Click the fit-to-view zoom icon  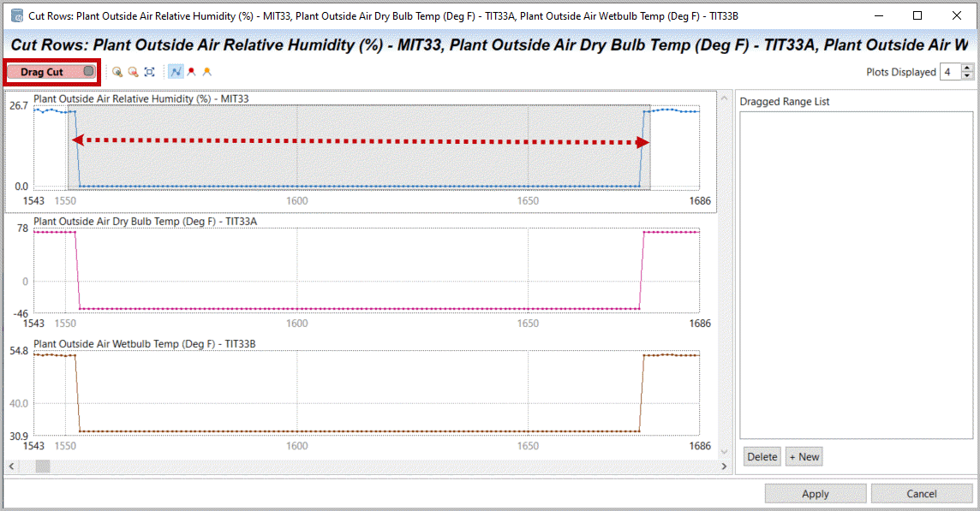click(149, 73)
